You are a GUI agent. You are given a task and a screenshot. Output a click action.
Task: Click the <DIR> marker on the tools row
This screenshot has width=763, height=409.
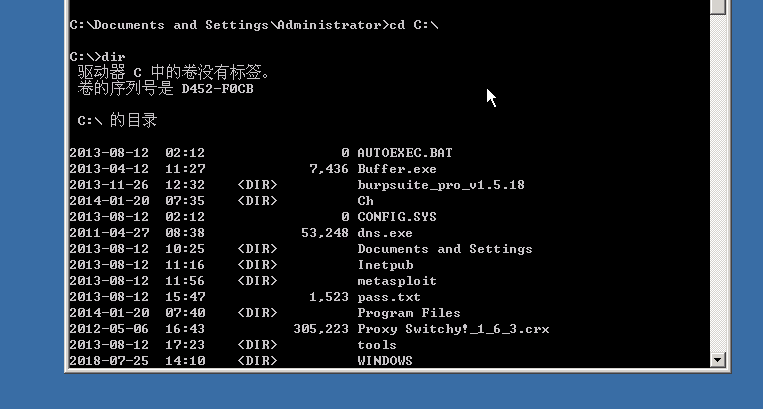[x=257, y=345]
